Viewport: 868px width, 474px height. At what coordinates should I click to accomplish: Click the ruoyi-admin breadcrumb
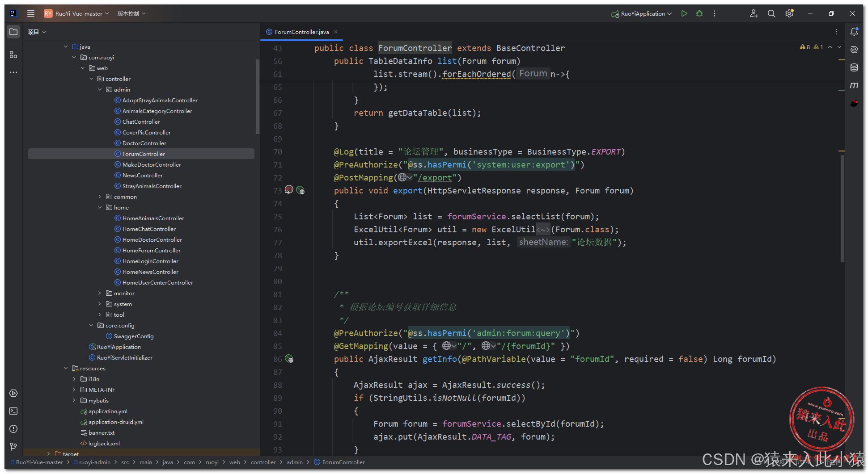[92, 462]
